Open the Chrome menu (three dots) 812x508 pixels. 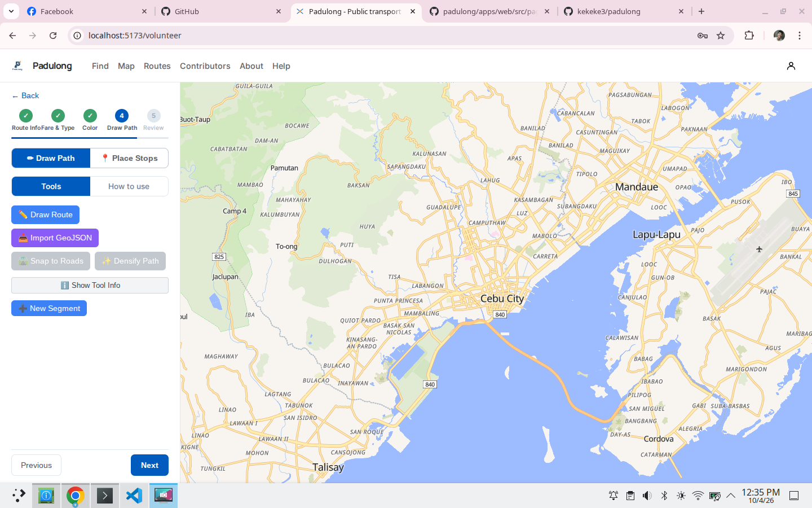(x=800, y=36)
